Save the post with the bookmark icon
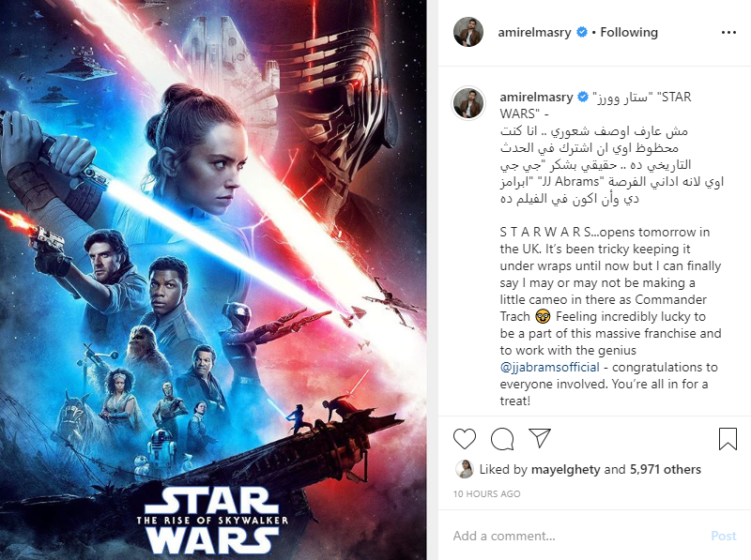Viewport: 751px width, 560px height. point(728,438)
